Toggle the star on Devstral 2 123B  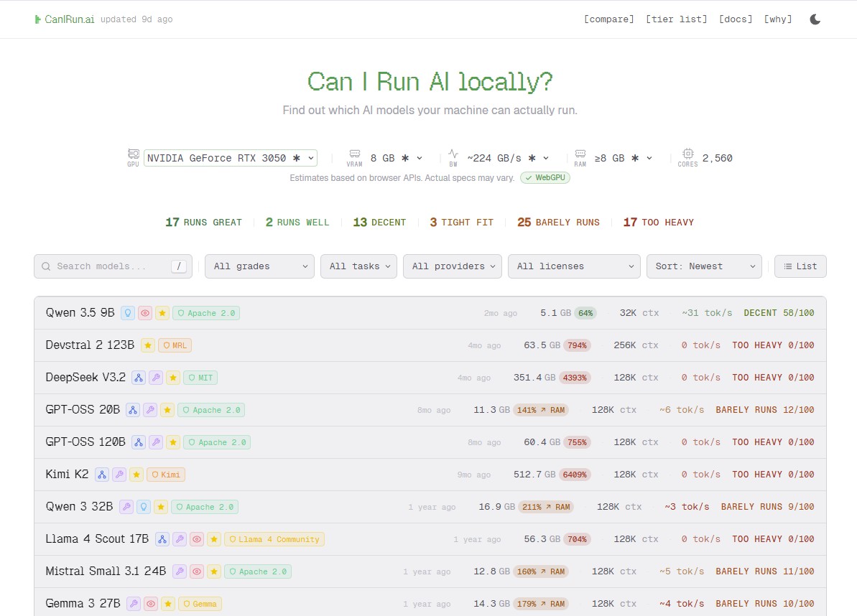147,345
